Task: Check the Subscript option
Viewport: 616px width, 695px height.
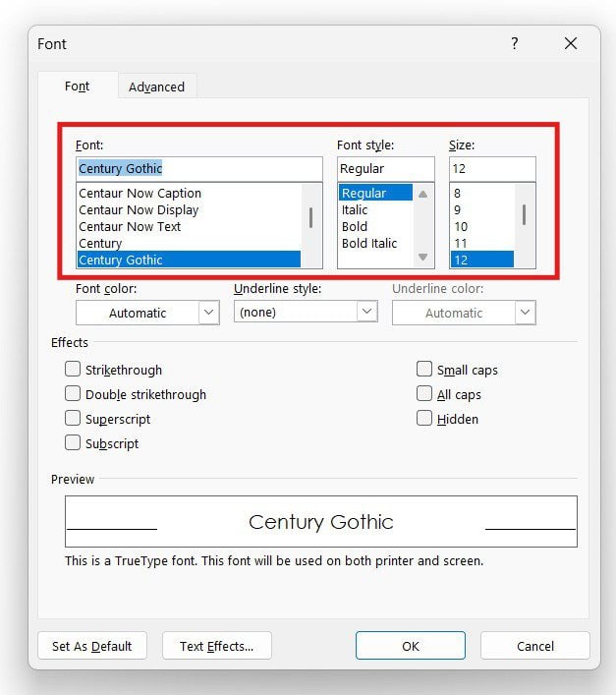Action: coord(73,442)
